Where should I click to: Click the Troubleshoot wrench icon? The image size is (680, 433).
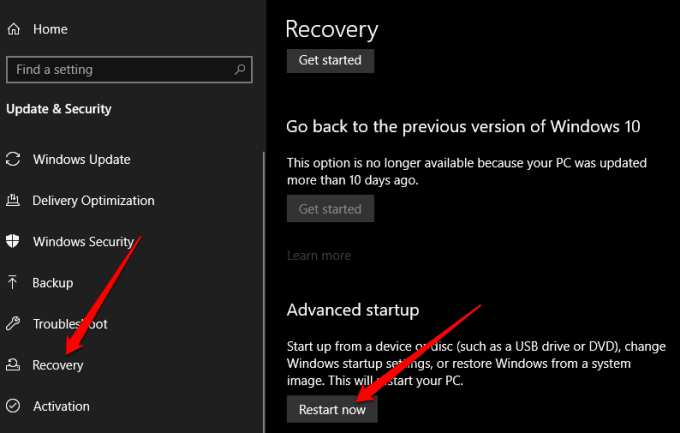pos(13,324)
